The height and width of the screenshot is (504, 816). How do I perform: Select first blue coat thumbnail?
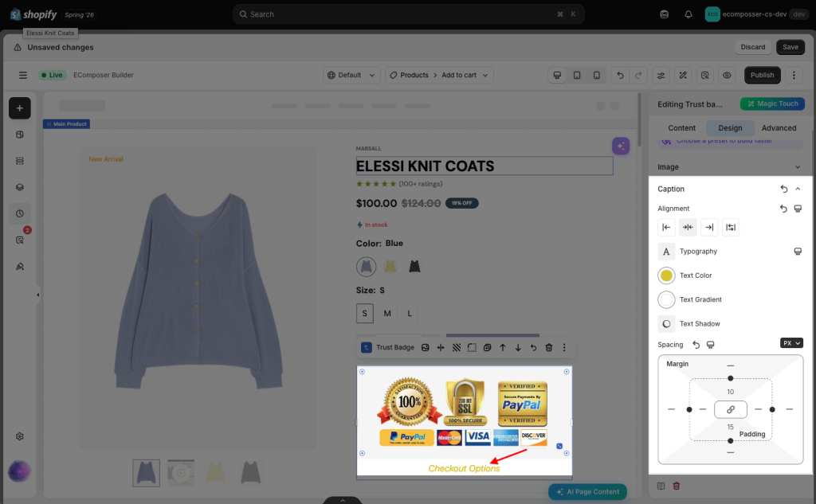pos(147,473)
